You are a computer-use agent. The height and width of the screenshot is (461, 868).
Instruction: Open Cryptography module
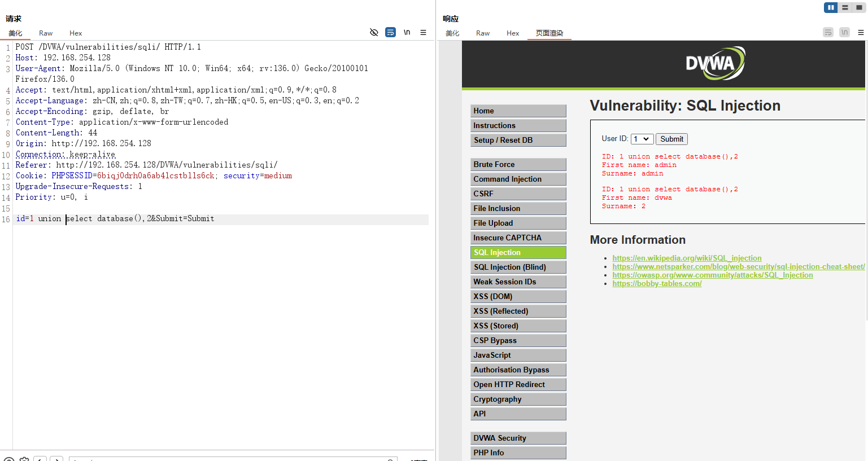(x=518, y=399)
